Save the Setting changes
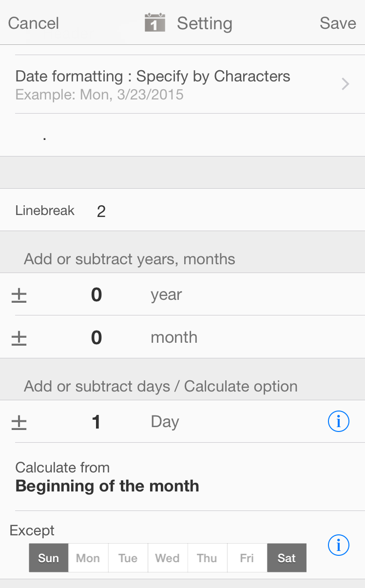This screenshot has height=588, width=365. tap(338, 23)
